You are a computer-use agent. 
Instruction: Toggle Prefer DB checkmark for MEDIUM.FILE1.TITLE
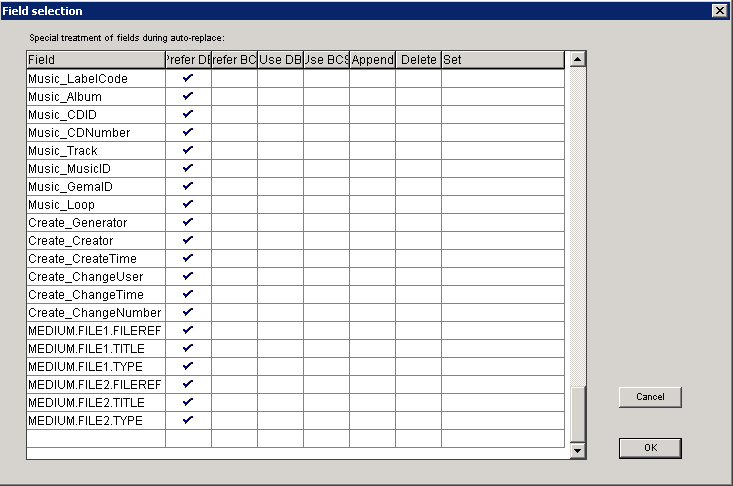(188, 348)
